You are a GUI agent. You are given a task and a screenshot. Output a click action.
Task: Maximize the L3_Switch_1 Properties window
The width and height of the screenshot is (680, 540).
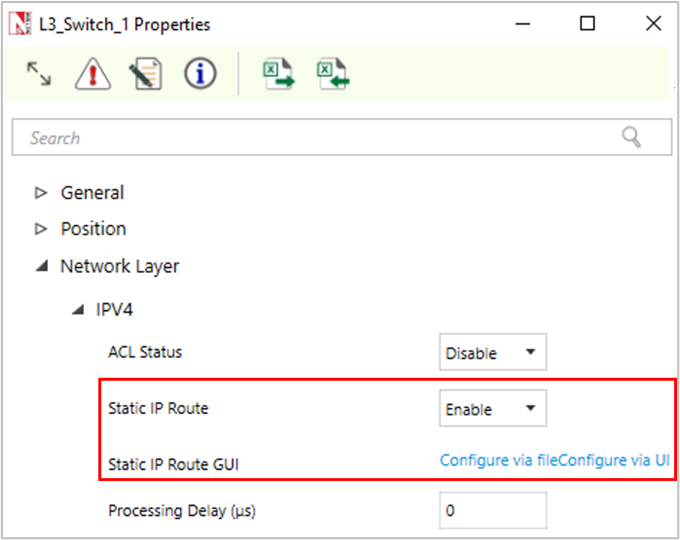tap(588, 24)
